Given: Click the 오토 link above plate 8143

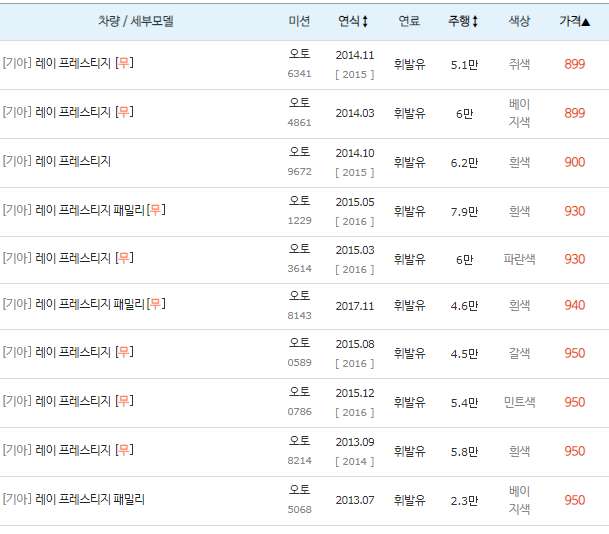Looking at the screenshot, I should click(x=299, y=296).
